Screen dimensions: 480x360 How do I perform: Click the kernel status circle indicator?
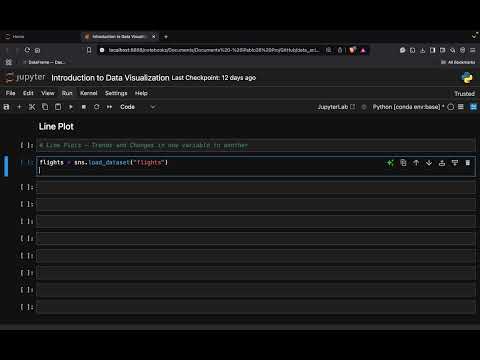point(451,107)
